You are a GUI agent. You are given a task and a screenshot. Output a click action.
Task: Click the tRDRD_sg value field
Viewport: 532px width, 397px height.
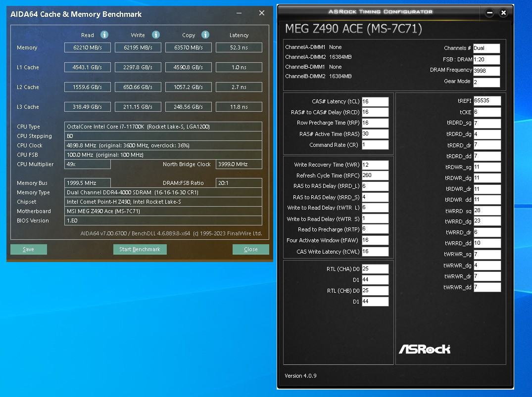pyautogui.click(x=487, y=123)
